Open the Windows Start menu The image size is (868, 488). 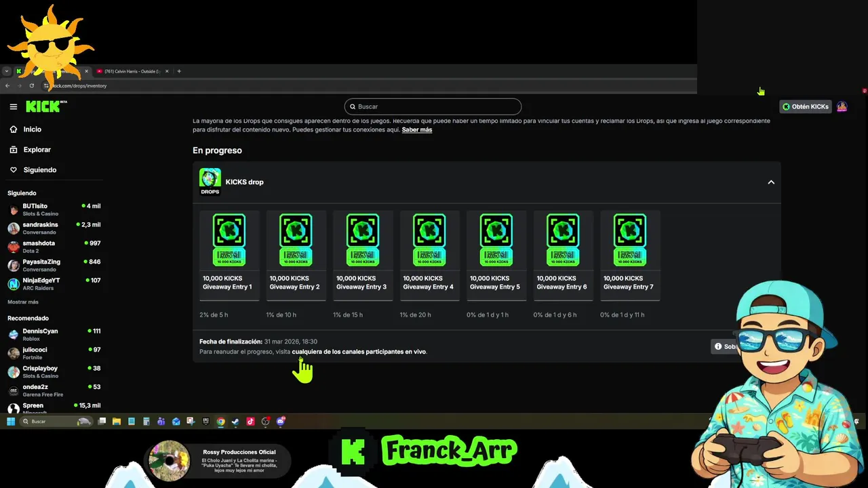tap(11, 422)
